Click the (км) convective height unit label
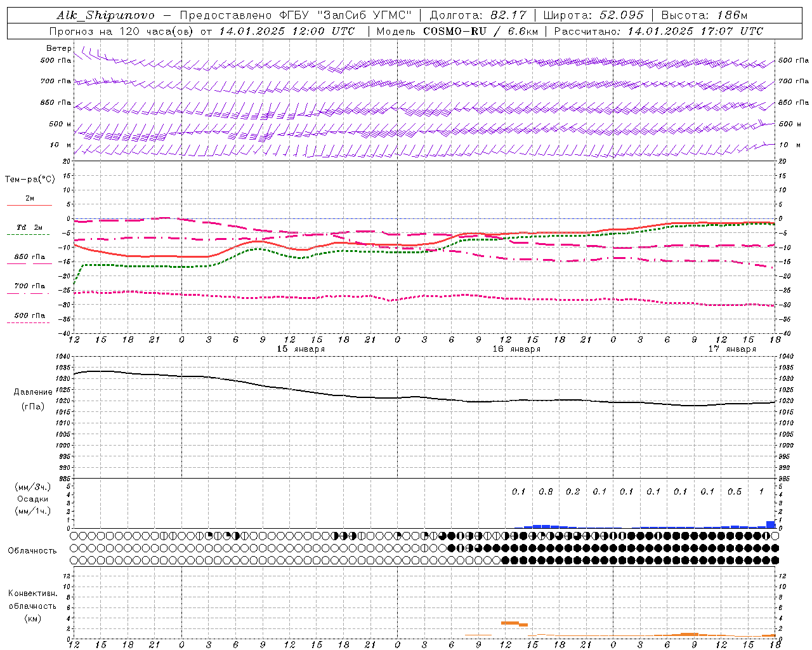Screen dimensions: 812x650 (x=33, y=619)
